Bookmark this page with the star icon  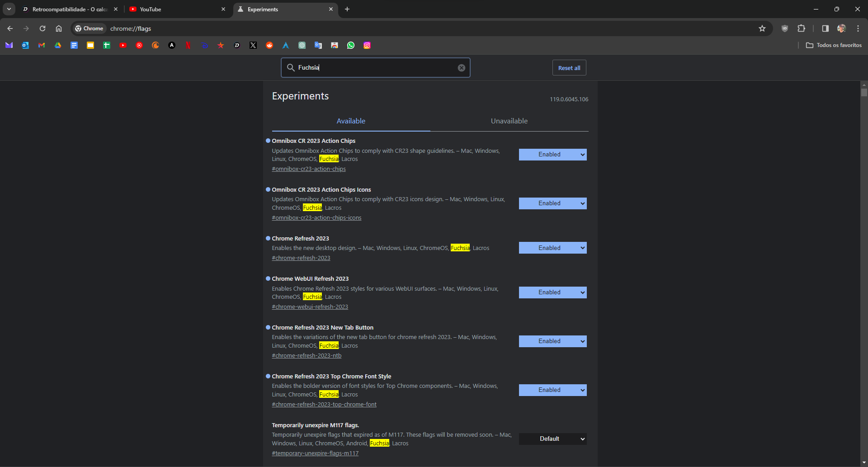click(762, 28)
